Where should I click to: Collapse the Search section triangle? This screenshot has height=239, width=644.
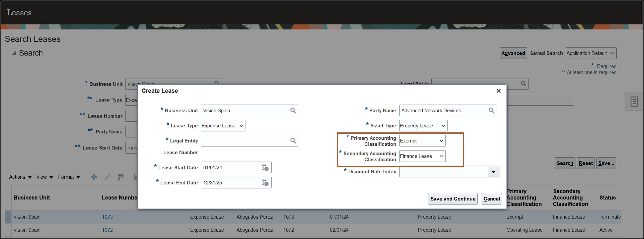pyautogui.click(x=14, y=53)
